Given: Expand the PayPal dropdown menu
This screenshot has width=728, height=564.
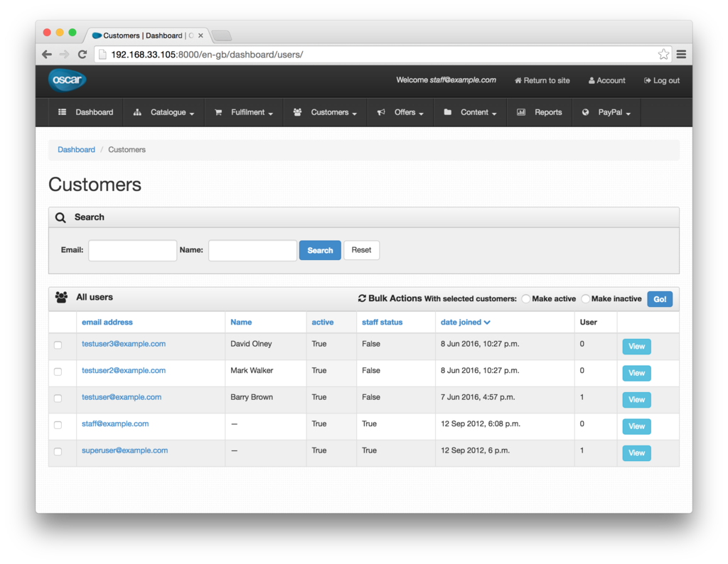Looking at the screenshot, I should 606,112.
